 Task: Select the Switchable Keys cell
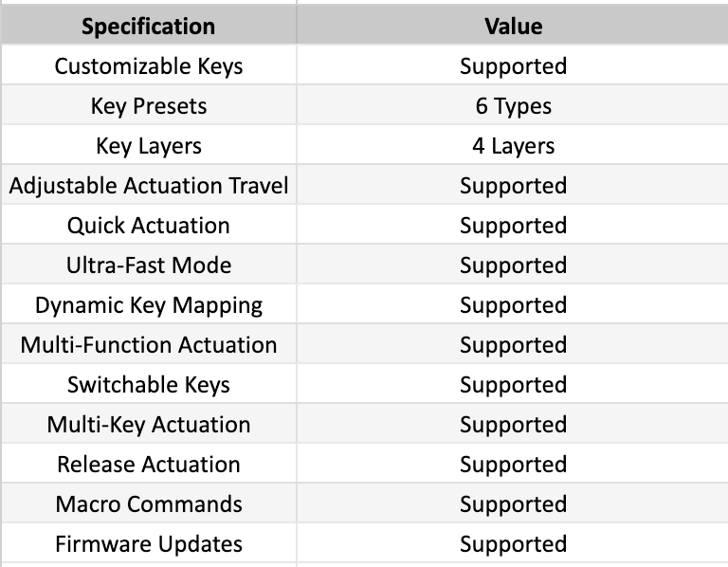[x=148, y=385]
